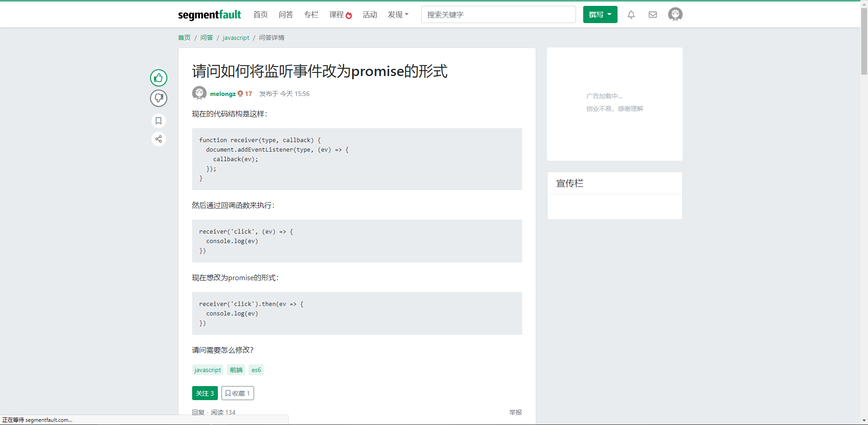Click the code line function receiver(type, callback) {

(x=260, y=140)
